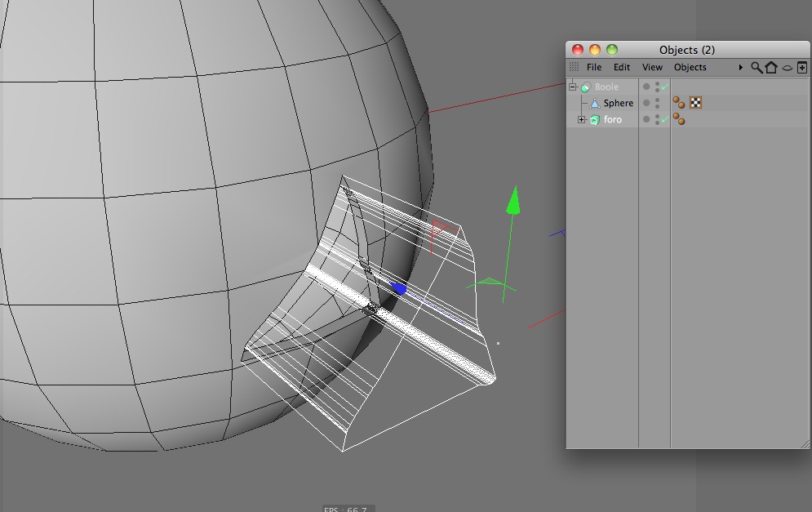
Task: Toggle editor visibility dot on foro row
Action: pos(658,116)
